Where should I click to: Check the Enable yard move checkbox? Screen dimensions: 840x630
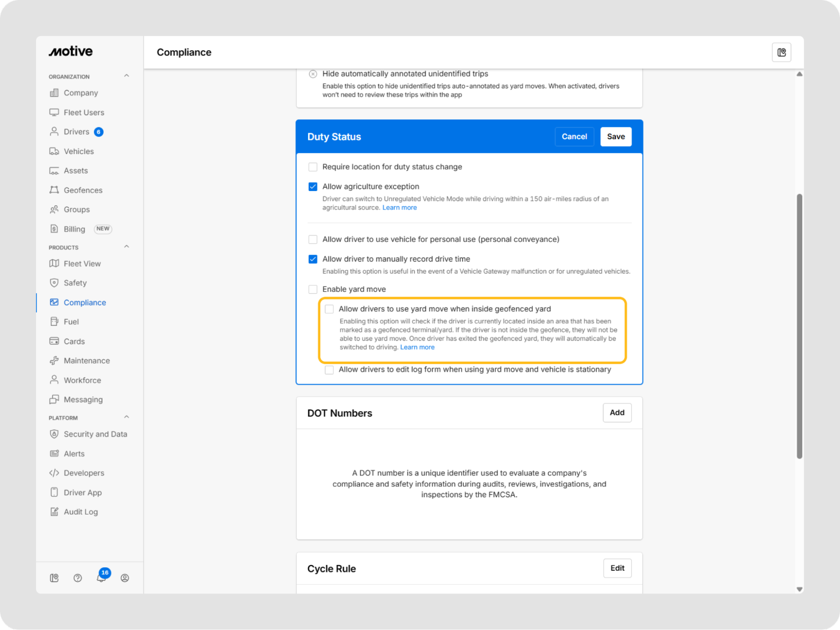[313, 289]
